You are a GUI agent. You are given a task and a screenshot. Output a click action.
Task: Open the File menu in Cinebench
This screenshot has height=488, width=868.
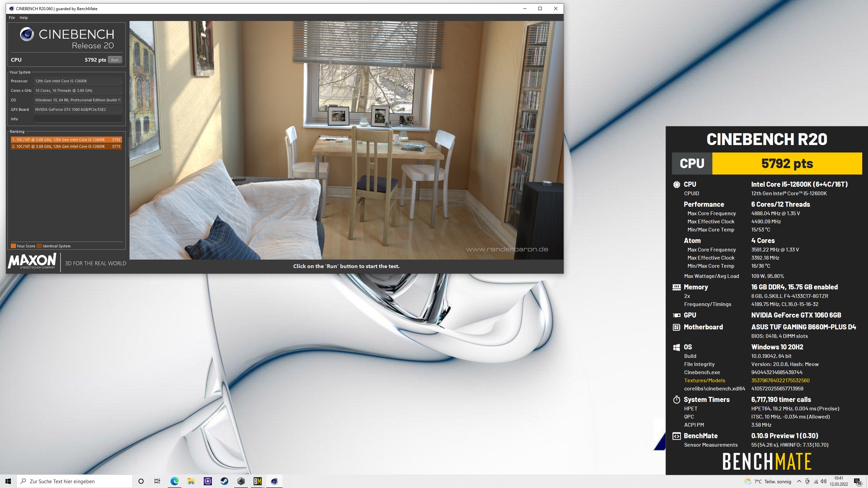[x=12, y=18]
